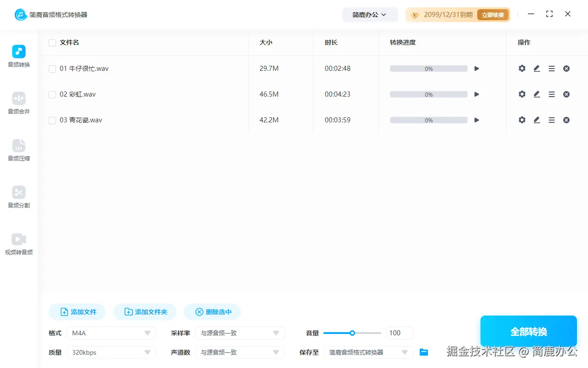Screen dimensions: 588x368
Task: Click the volume value input showing 100
Action: [399, 333]
